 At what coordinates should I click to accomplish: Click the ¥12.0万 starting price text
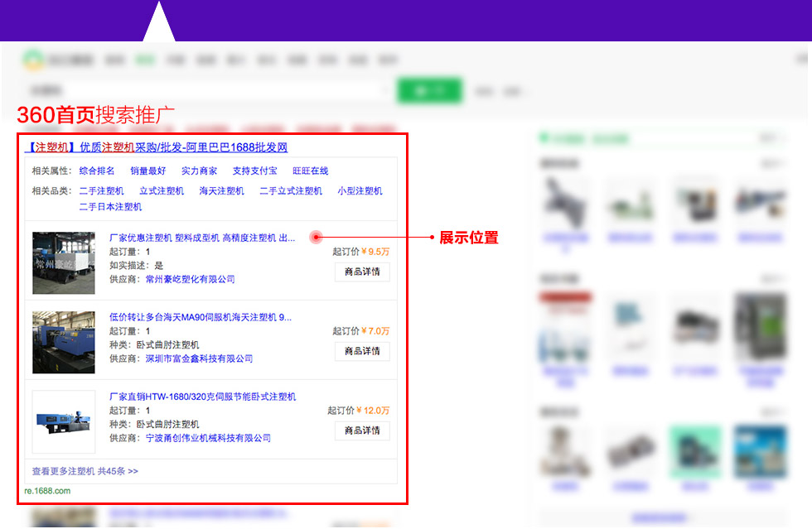[x=373, y=411]
